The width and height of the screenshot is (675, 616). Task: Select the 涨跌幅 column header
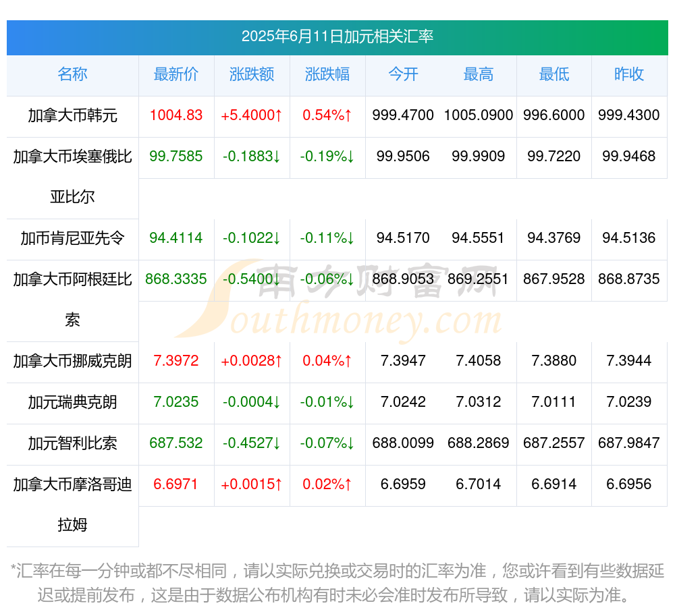pos(327,74)
